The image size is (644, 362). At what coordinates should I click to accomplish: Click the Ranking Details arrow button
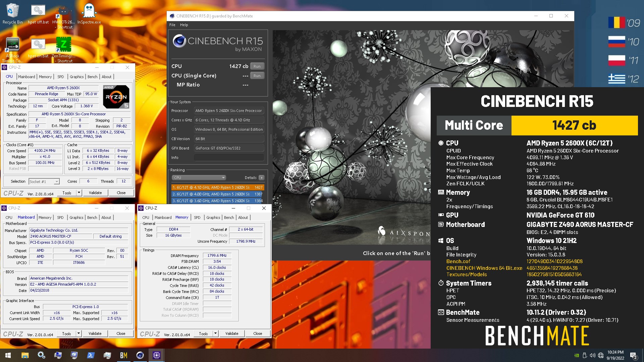point(262,178)
